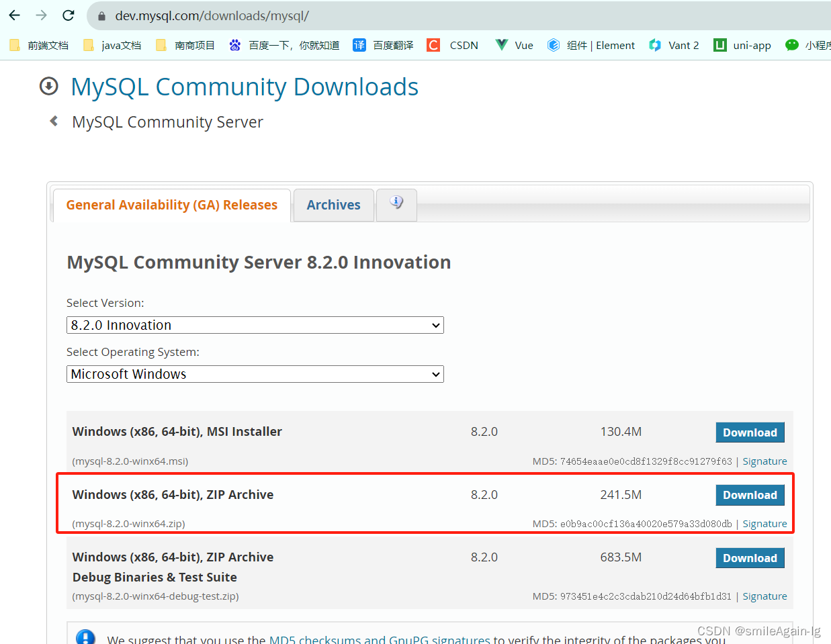Viewport: 831px width, 644px height.
Task: Click the MD5 hash starting with e0b9ac00
Action: (646, 524)
